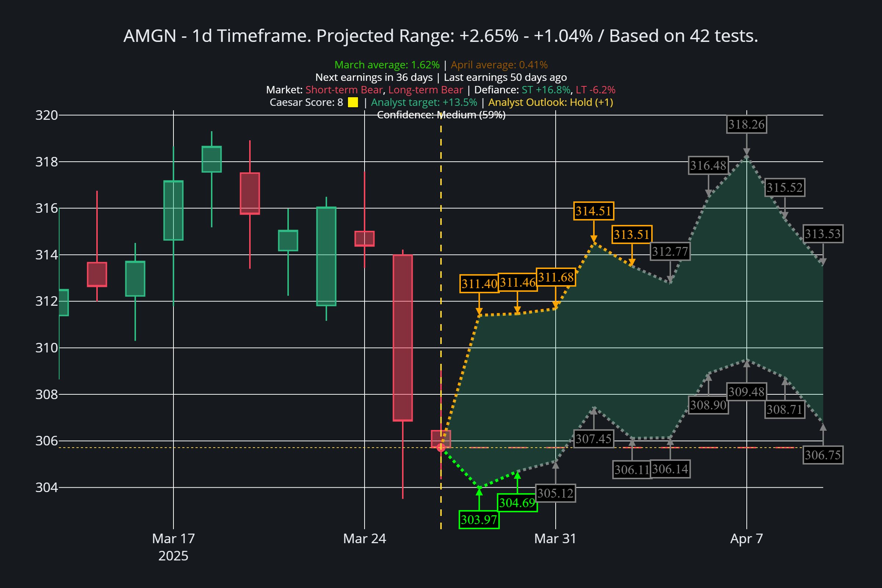Screen dimensions: 882x588
Task: Click the 311.40 orange price label
Action: click(x=479, y=284)
